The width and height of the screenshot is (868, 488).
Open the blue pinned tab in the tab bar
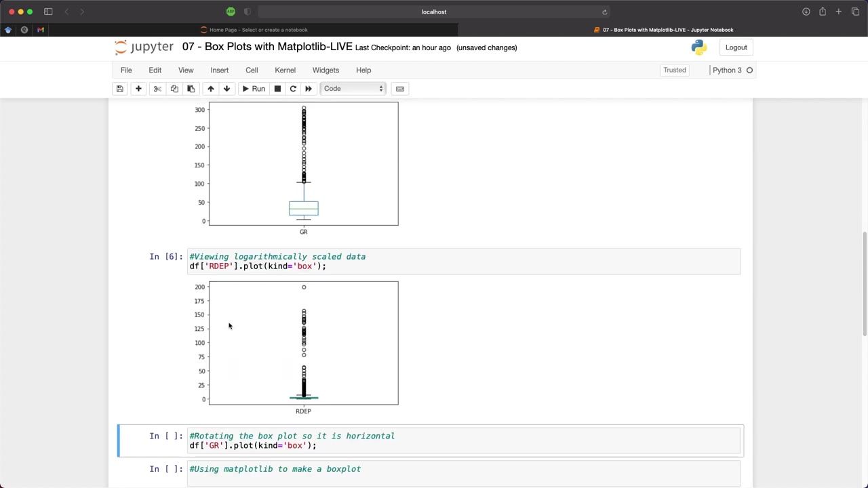[x=8, y=30]
